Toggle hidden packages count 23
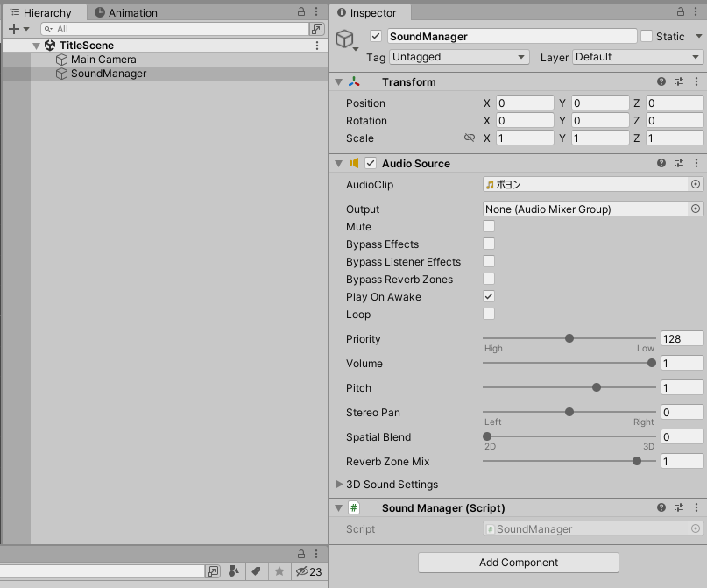This screenshot has height=588, width=707. pos(308,571)
